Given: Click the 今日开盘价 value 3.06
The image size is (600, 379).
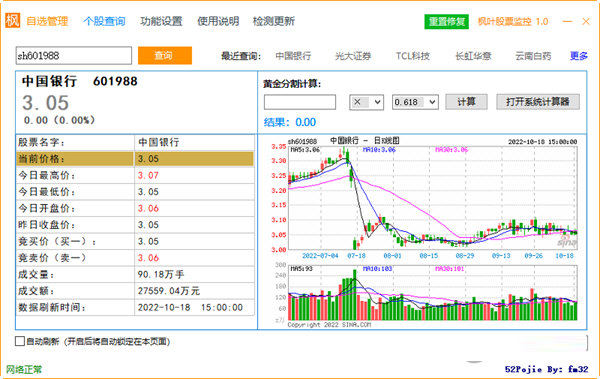Looking at the screenshot, I should [148, 209].
